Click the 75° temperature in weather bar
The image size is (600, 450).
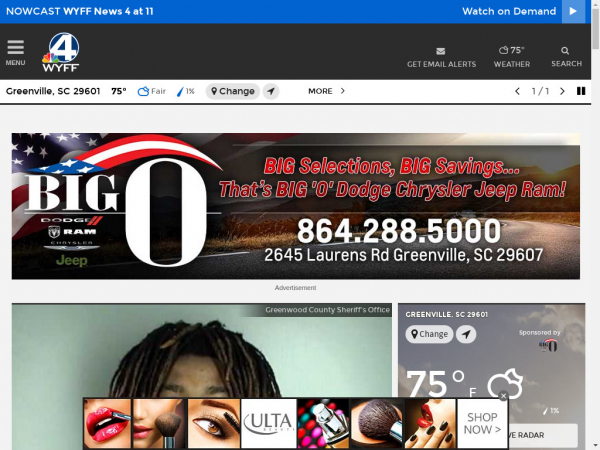[x=119, y=91]
